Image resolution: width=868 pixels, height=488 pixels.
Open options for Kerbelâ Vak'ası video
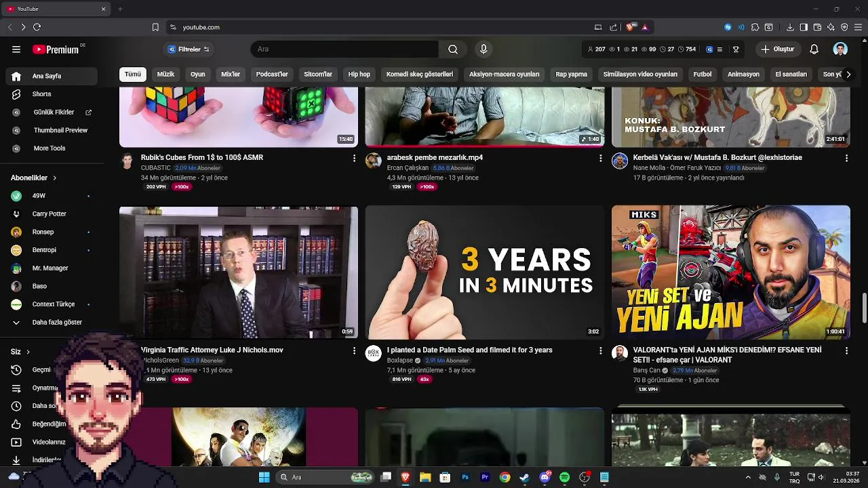click(846, 158)
